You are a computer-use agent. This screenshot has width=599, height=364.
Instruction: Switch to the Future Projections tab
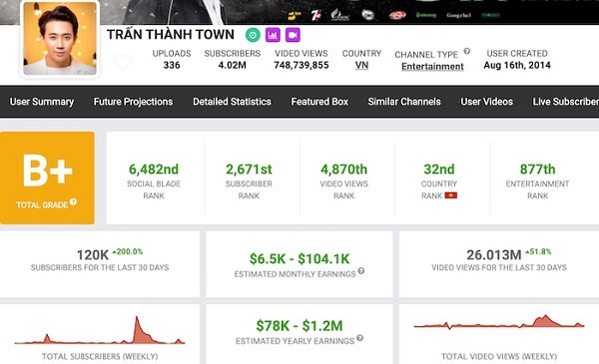tap(133, 102)
